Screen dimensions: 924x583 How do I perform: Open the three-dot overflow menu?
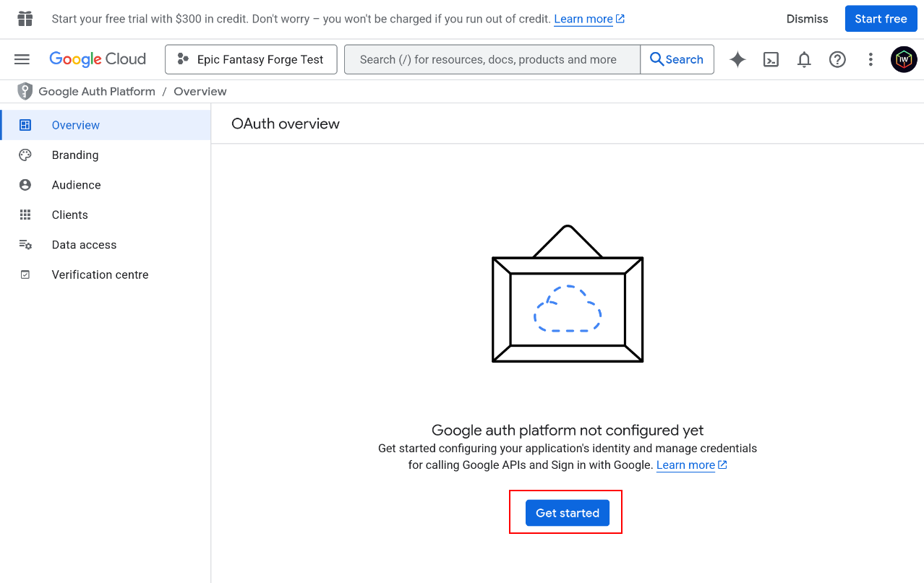click(x=870, y=59)
